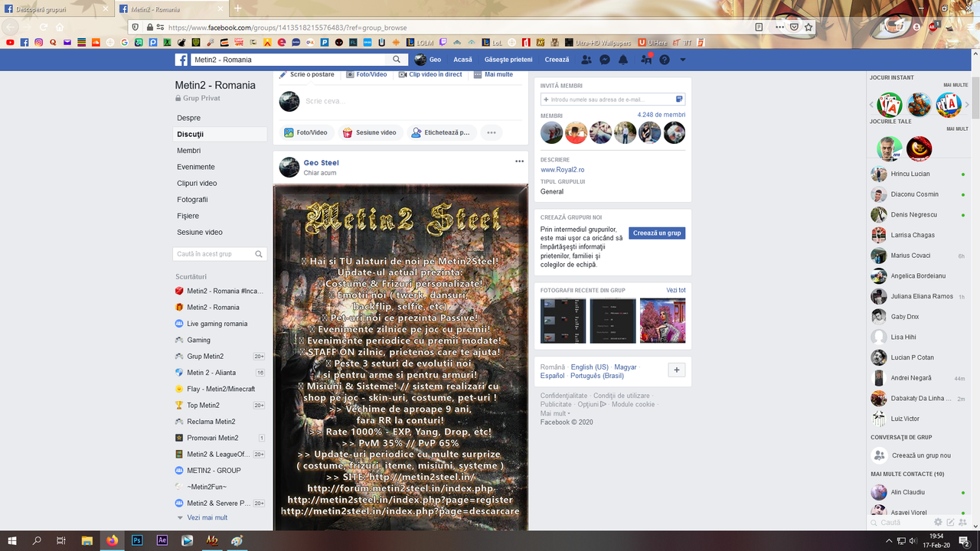980x551 pixels.
Task: Show more instant games with right arrow
Action: pyautogui.click(x=967, y=105)
